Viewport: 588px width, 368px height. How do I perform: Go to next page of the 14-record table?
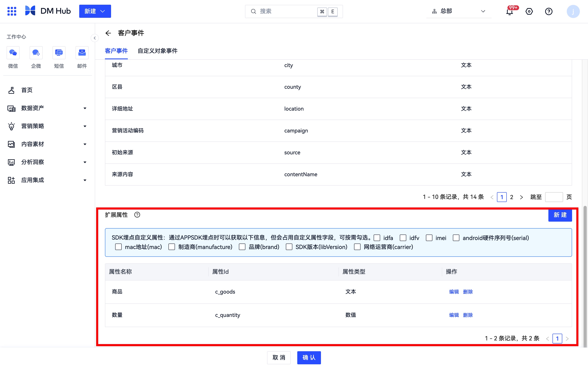click(x=521, y=197)
